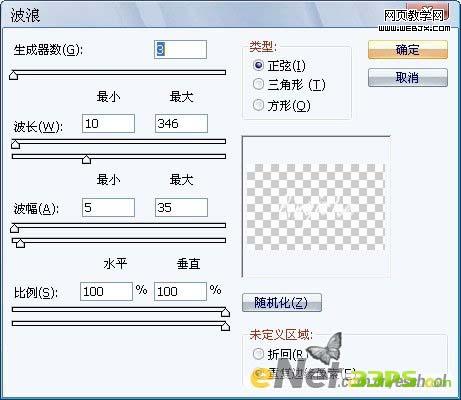Click the 波长 minimum field showing 10

[108, 123]
